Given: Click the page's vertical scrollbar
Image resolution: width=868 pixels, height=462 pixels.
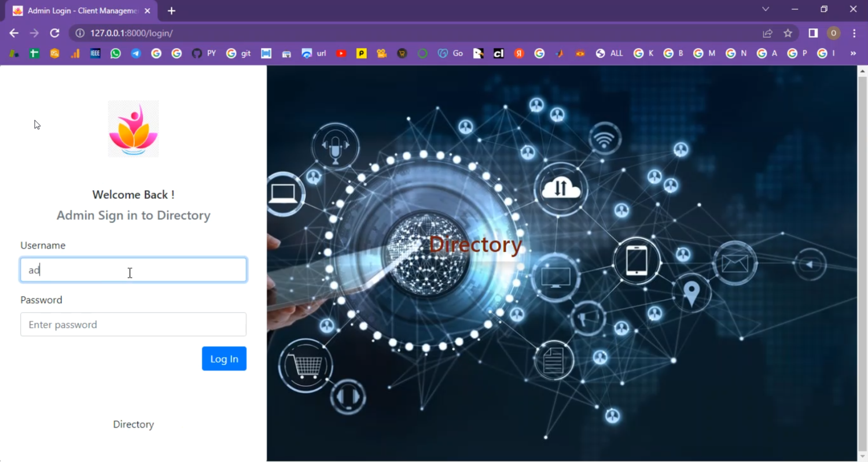Looking at the screenshot, I should tap(862, 263).
